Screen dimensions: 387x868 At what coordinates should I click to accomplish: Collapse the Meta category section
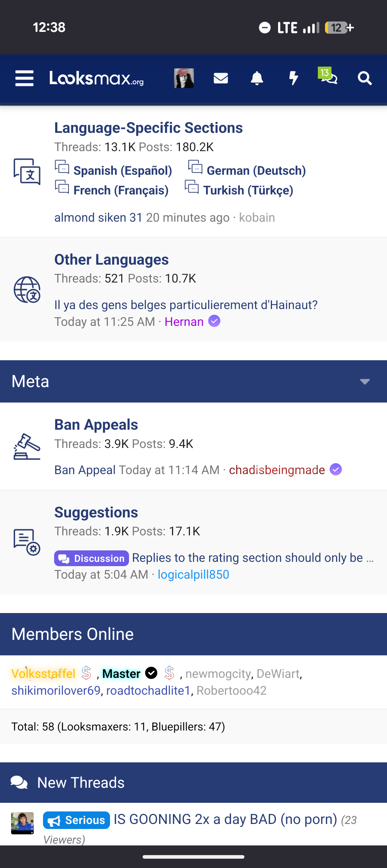coord(365,382)
